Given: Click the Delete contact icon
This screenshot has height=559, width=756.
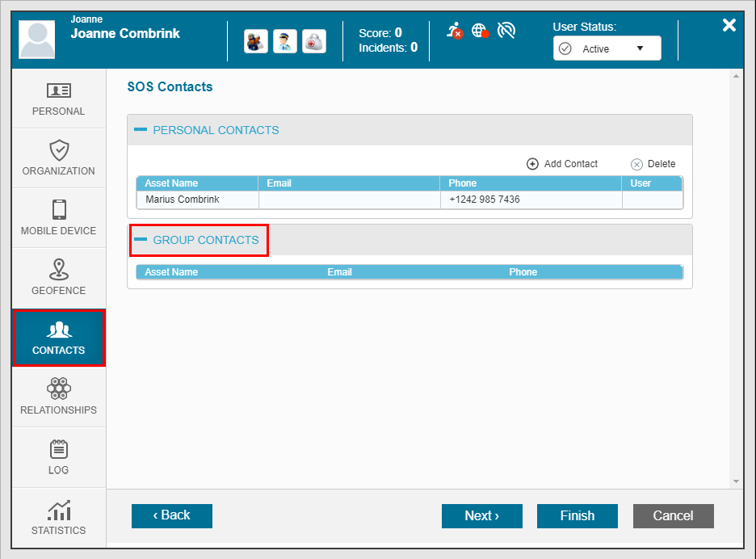Looking at the screenshot, I should 636,164.
